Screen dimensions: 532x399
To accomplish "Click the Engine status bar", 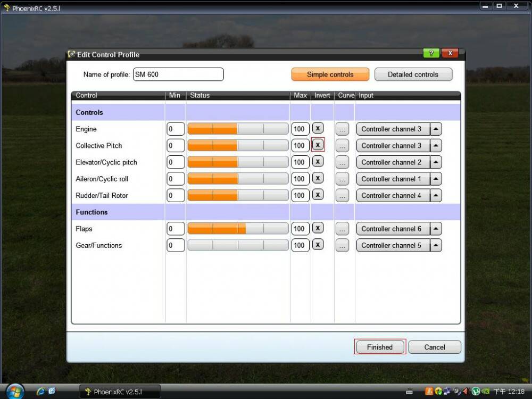I will (x=238, y=129).
